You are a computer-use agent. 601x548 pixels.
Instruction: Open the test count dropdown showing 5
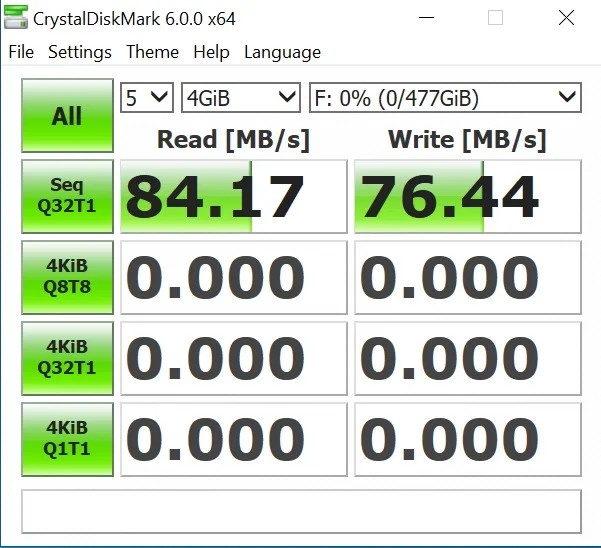(147, 97)
